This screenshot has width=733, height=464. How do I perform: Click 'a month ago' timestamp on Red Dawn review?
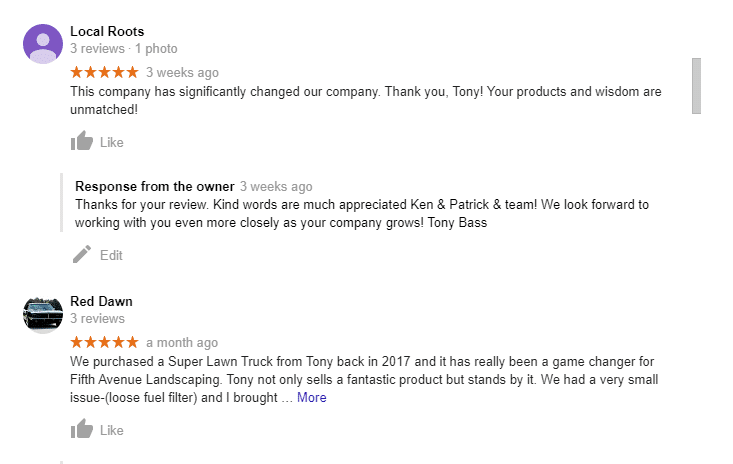pos(182,343)
